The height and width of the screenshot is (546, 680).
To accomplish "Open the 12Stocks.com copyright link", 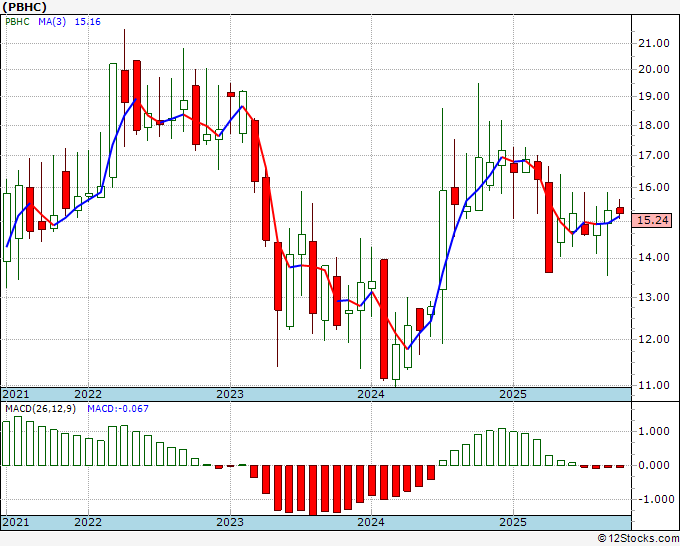I will (638, 539).
